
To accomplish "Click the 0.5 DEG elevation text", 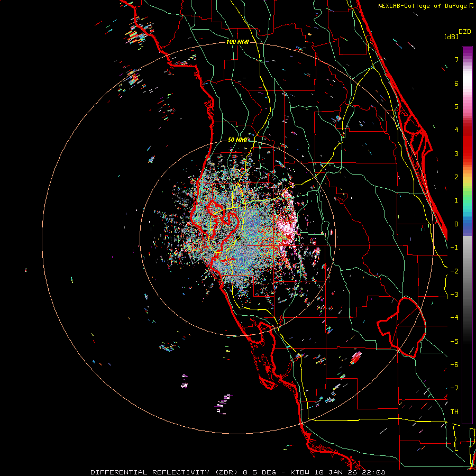I will tap(260, 472).
